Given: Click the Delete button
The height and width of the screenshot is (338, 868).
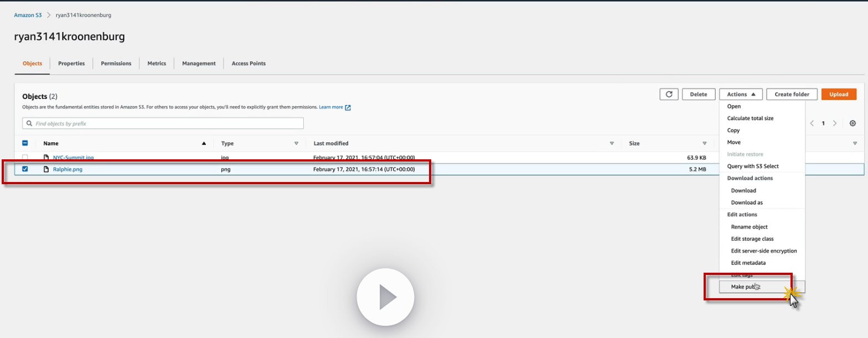Looking at the screenshot, I should [699, 94].
